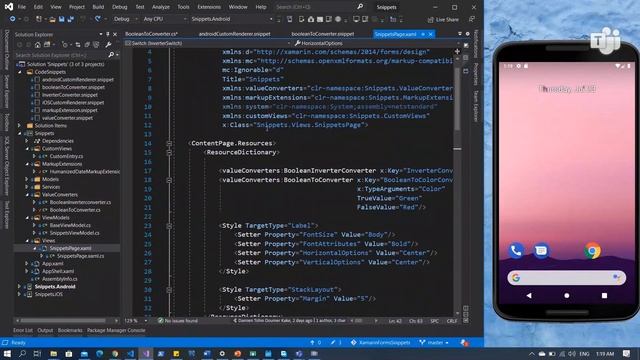Viewport: 640px width, 360px height.
Task: Collapse the ViewModels folder
Action: pyautogui.click(x=27, y=218)
